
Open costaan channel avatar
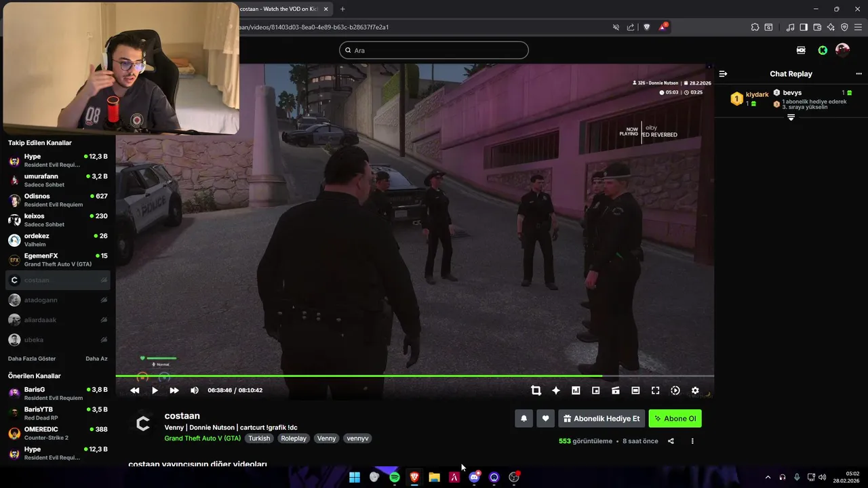point(143,424)
